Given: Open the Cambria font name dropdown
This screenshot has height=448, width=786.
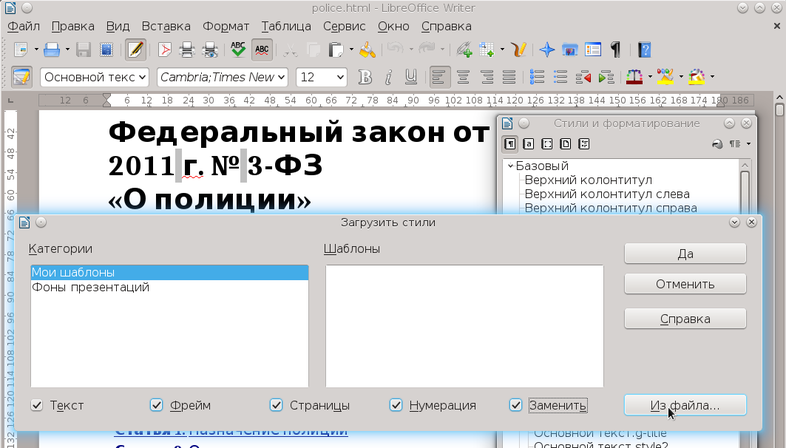Looking at the screenshot, I should coord(281,77).
